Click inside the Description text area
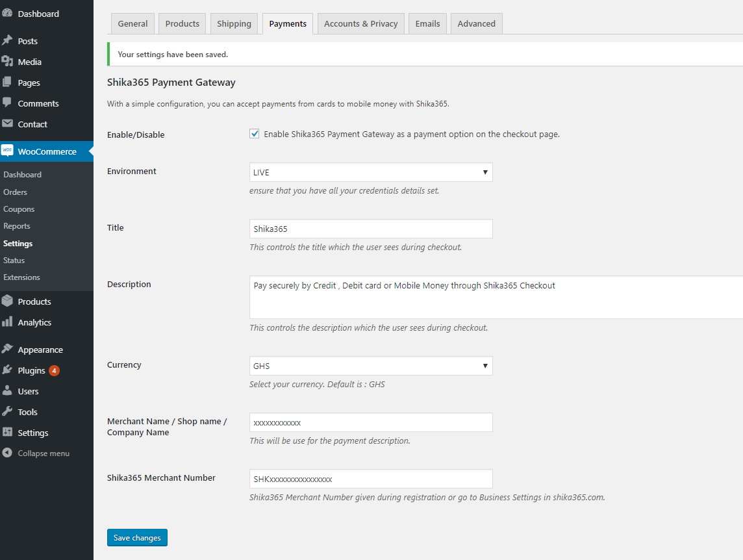 coord(496,298)
